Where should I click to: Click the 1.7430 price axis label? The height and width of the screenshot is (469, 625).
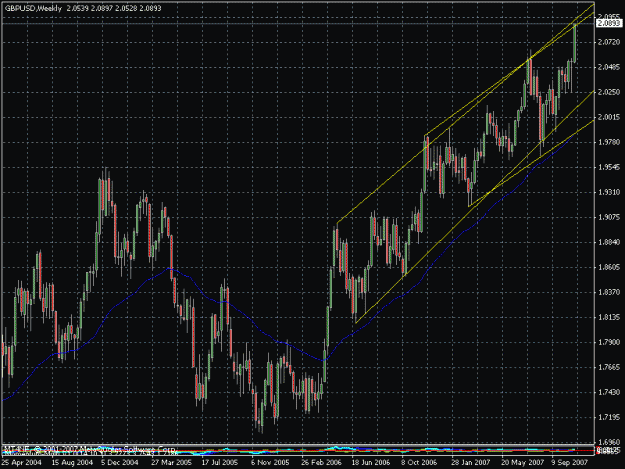pyautogui.click(x=609, y=392)
